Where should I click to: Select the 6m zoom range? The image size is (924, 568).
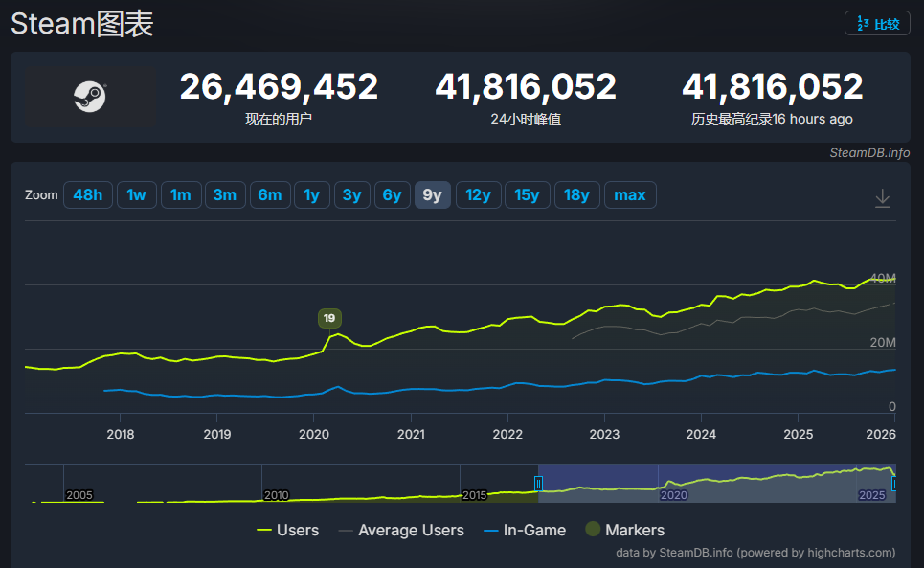tap(269, 195)
